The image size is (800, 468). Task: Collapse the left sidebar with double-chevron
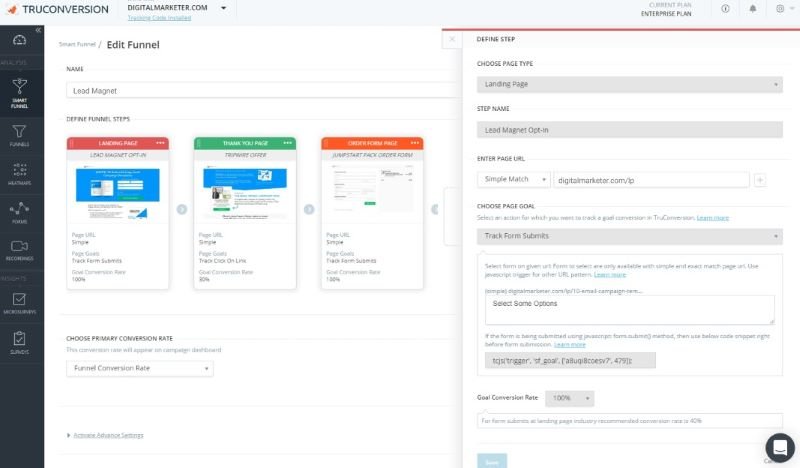[x=38, y=30]
